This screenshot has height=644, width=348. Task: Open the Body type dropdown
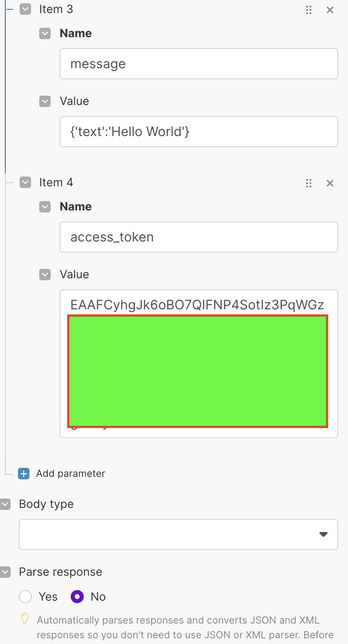tap(178, 534)
